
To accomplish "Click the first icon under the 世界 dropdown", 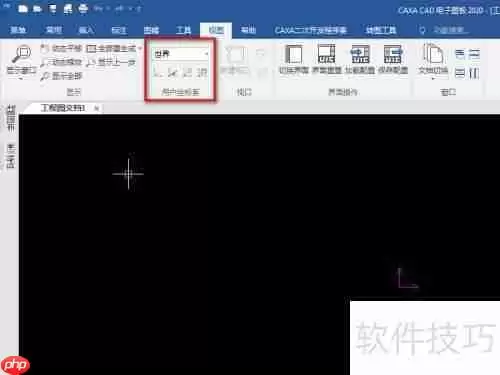I will 158,72.
